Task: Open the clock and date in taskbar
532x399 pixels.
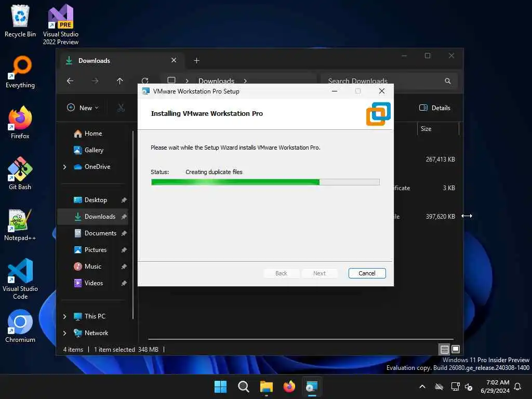Action: (495, 387)
